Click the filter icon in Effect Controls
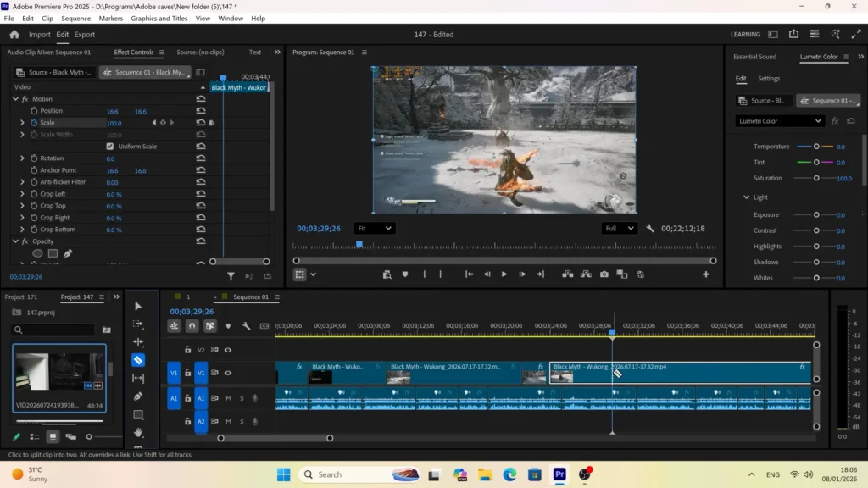The height and width of the screenshot is (488, 868). [x=231, y=276]
